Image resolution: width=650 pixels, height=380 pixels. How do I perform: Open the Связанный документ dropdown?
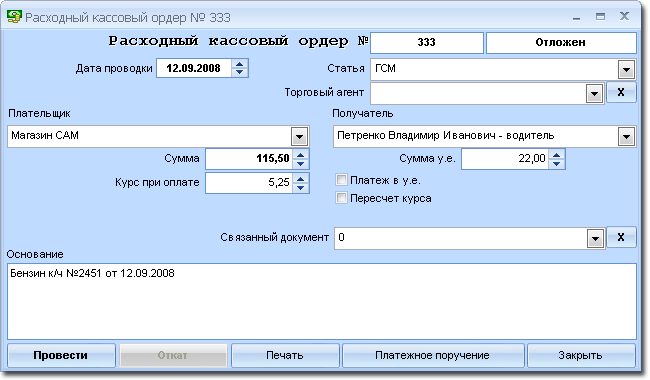pyautogui.click(x=595, y=238)
